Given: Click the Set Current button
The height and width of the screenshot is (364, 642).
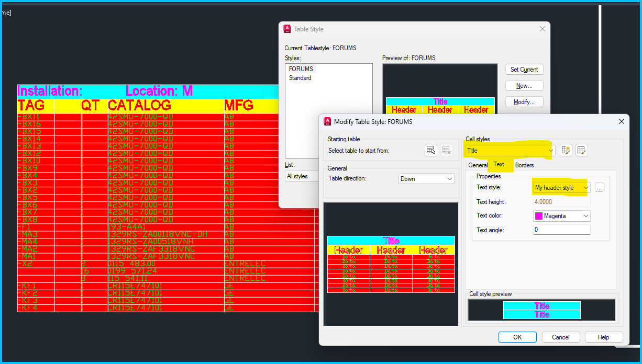Looking at the screenshot, I should [x=524, y=69].
